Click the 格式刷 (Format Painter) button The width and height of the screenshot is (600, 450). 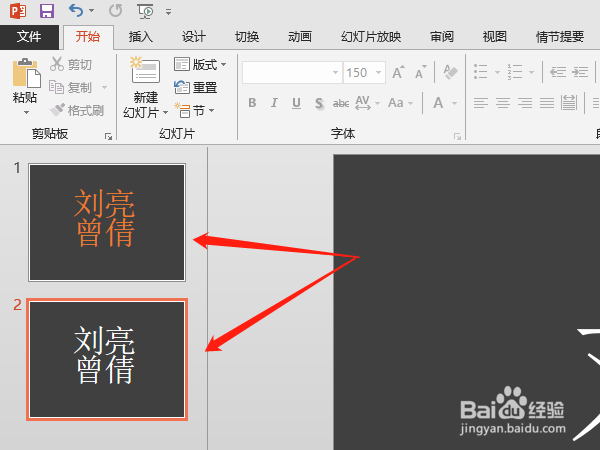(x=77, y=111)
